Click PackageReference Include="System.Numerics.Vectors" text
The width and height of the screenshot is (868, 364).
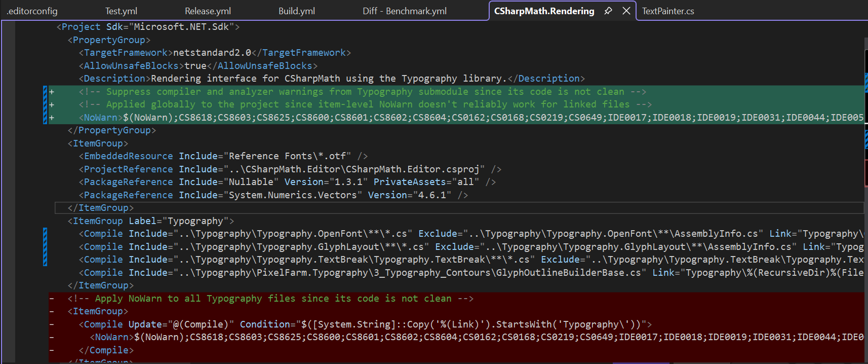220,195
